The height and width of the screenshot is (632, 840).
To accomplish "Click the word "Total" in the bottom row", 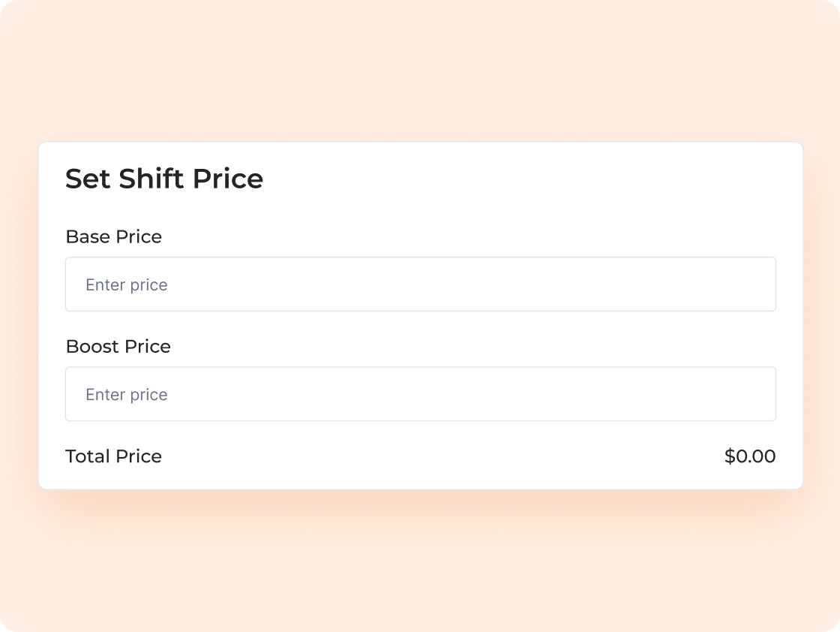I will tap(85, 456).
